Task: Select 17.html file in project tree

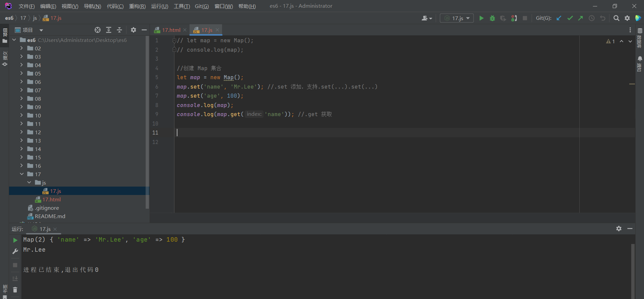Action: click(51, 199)
